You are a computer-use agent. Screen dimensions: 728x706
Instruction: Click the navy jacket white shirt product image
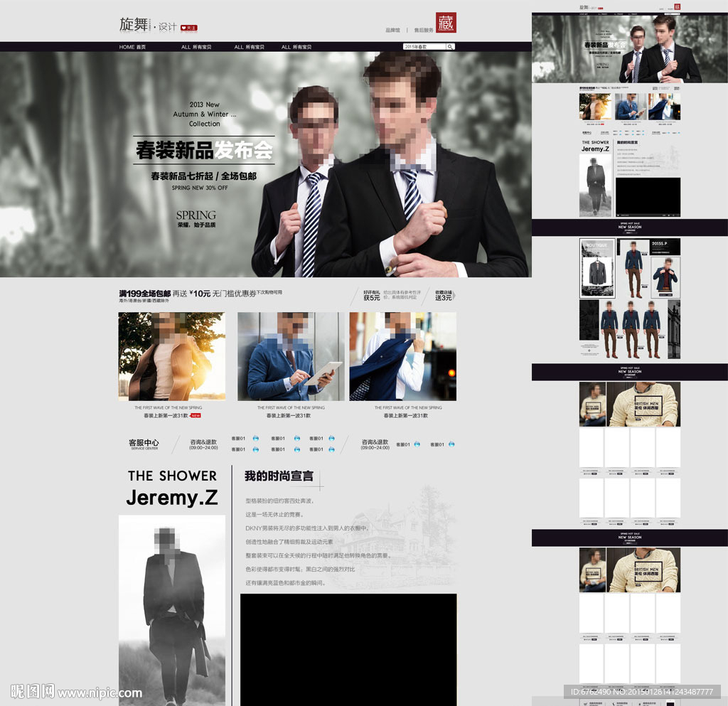pos(402,356)
